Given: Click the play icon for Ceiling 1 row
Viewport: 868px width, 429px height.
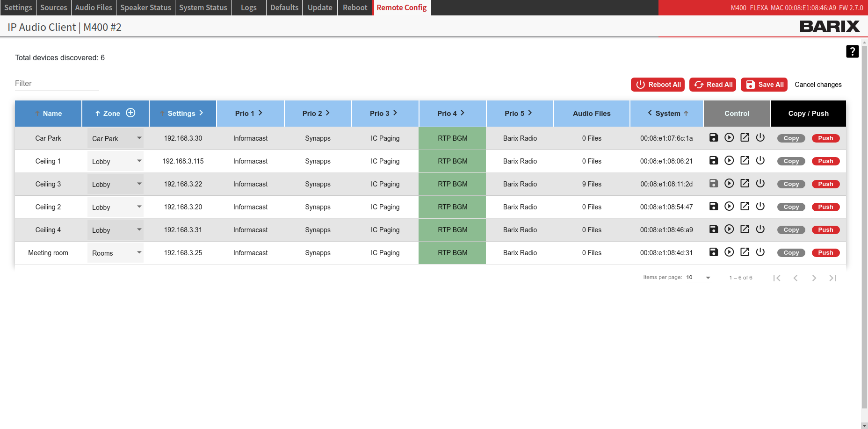Looking at the screenshot, I should (729, 160).
